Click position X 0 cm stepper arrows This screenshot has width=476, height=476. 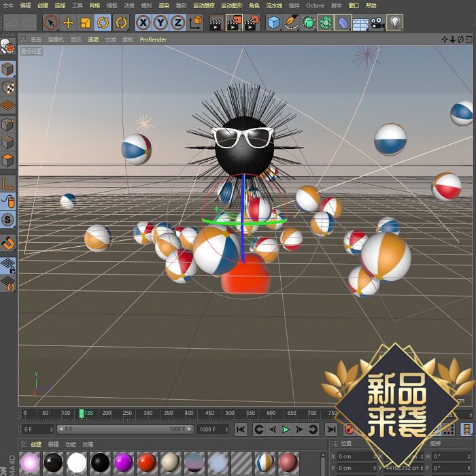point(375,456)
